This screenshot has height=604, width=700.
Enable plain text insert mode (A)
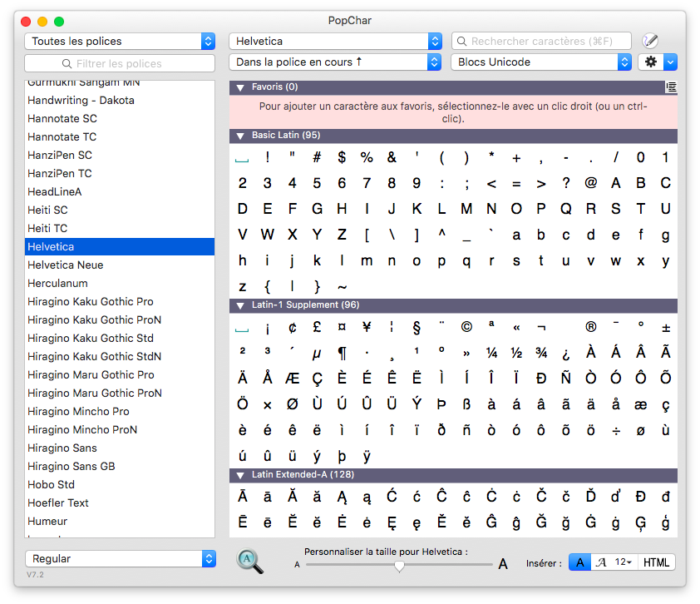pyautogui.click(x=579, y=562)
